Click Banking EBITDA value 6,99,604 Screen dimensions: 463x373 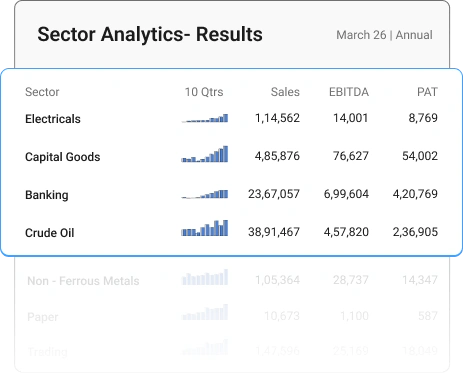pyautogui.click(x=346, y=194)
